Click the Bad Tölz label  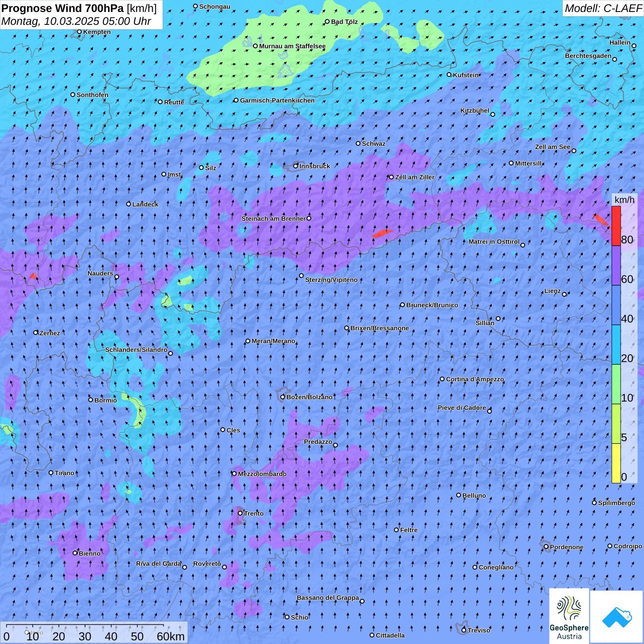click(345, 22)
